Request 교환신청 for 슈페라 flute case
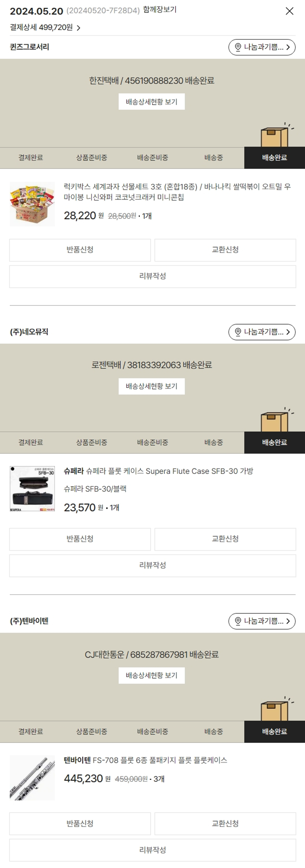 click(x=225, y=539)
